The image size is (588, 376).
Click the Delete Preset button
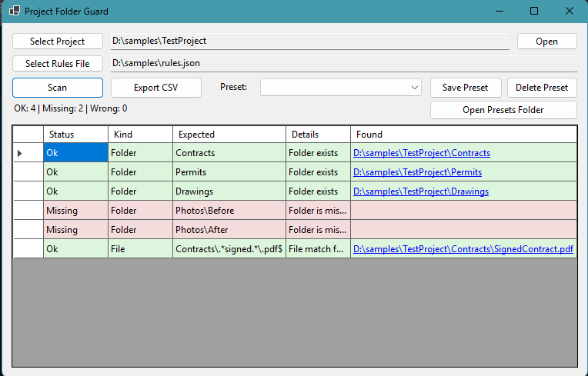(542, 88)
